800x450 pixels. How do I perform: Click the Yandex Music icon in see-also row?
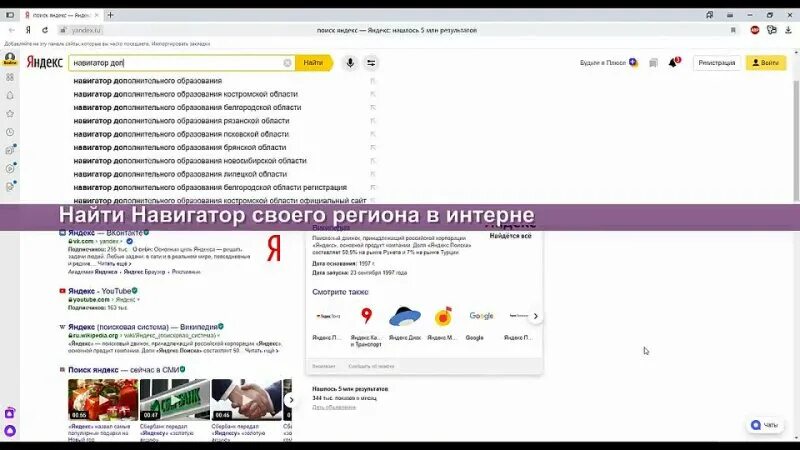tap(443, 316)
